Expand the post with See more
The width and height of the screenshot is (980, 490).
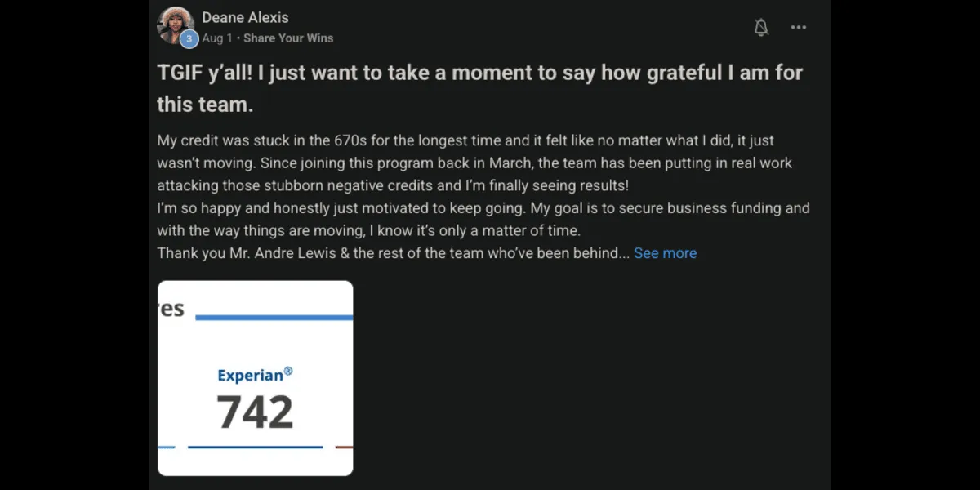[x=665, y=253]
